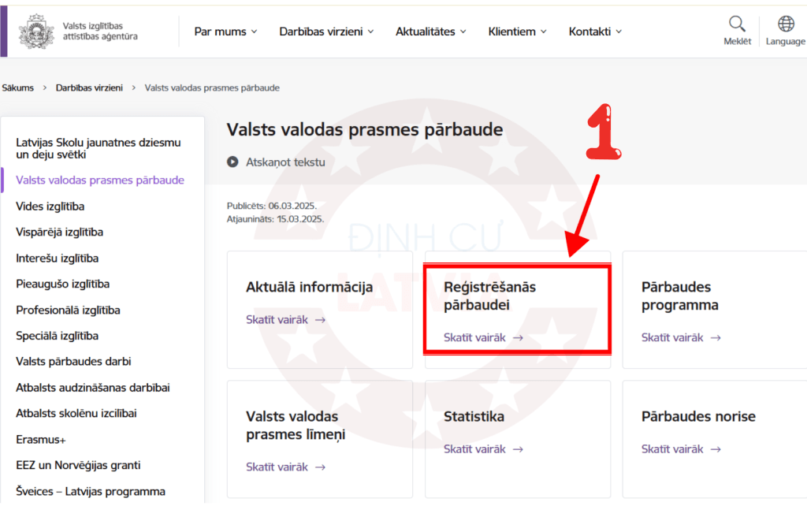Select Vides izglītība in sidebar
This screenshot has width=807, height=532.
point(50,206)
